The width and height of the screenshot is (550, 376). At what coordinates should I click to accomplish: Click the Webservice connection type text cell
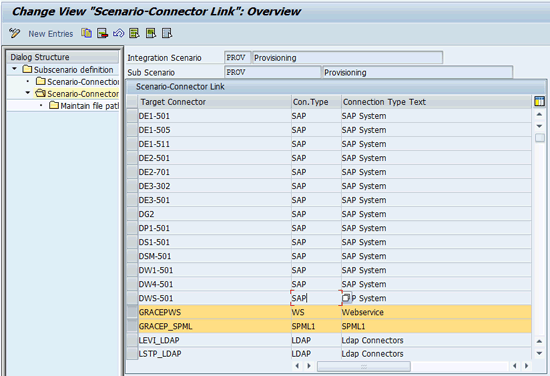tap(436, 312)
